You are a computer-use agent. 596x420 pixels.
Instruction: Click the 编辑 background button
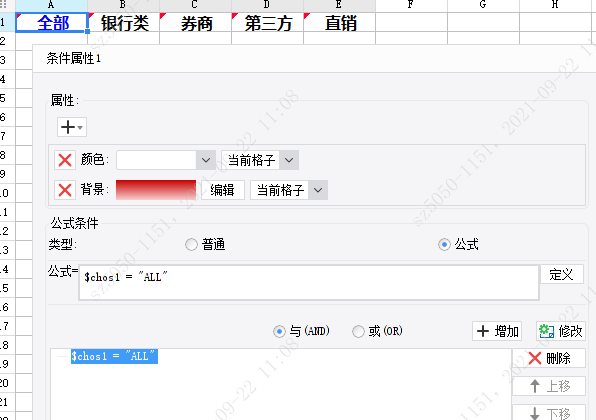pyautogui.click(x=223, y=190)
